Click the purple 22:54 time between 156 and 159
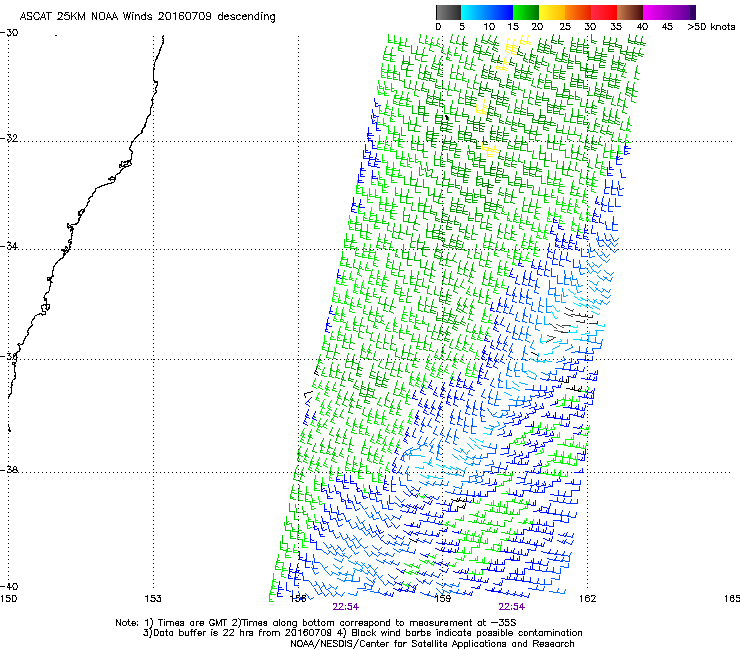Image resolution: width=740 pixels, height=650 pixels. pos(345,607)
